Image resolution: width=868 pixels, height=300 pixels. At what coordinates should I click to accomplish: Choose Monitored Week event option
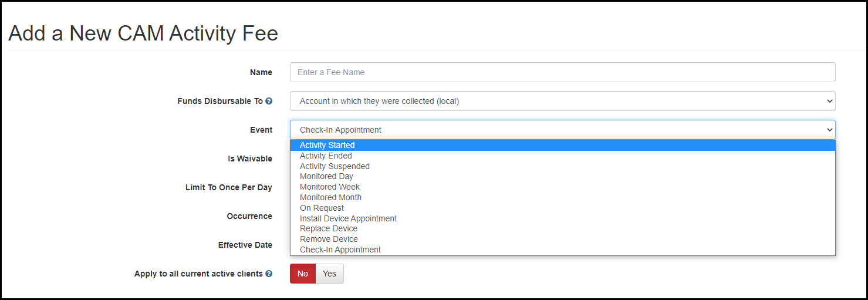pyautogui.click(x=330, y=187)
